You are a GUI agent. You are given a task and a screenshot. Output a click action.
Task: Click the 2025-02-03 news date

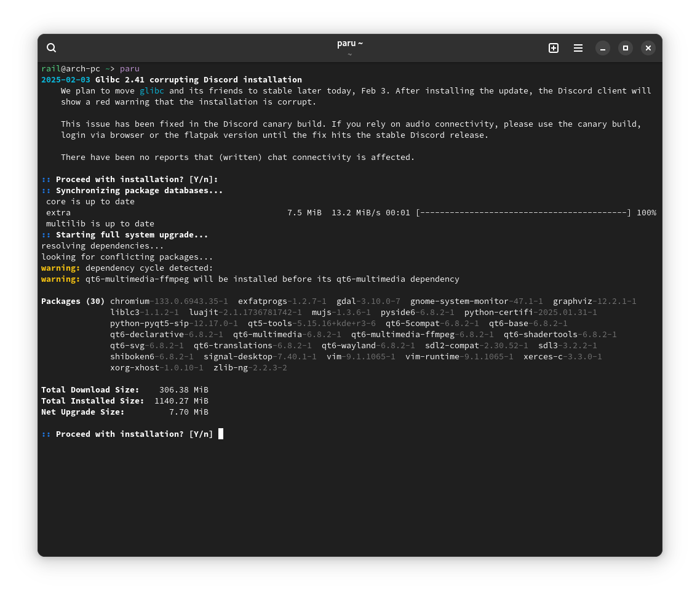(x=66, y=79)
